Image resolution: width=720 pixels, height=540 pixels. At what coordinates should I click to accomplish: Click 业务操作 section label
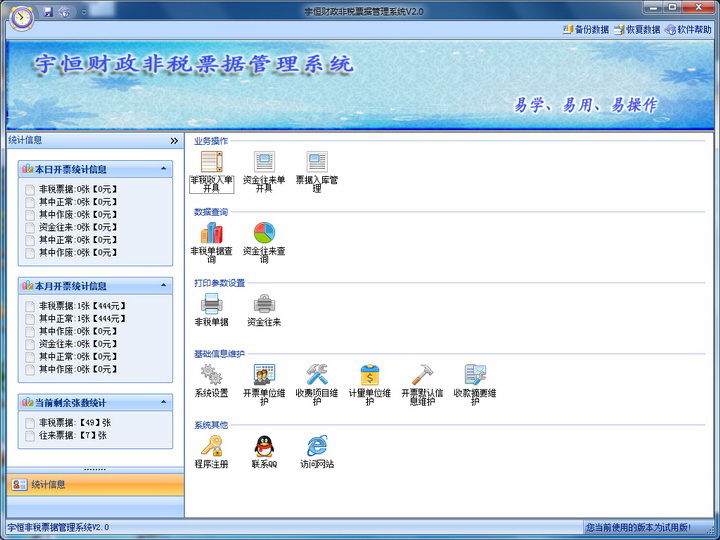pyautogui.click(x=211, y=141)
